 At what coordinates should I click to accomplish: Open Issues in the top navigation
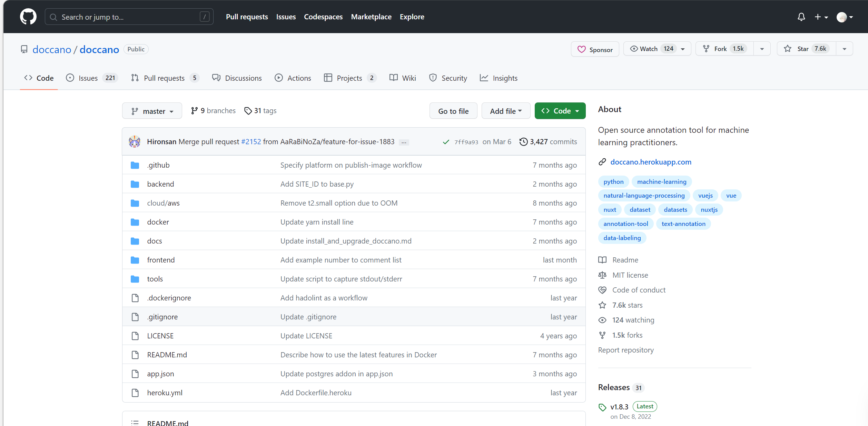click(x=286, y=17)
